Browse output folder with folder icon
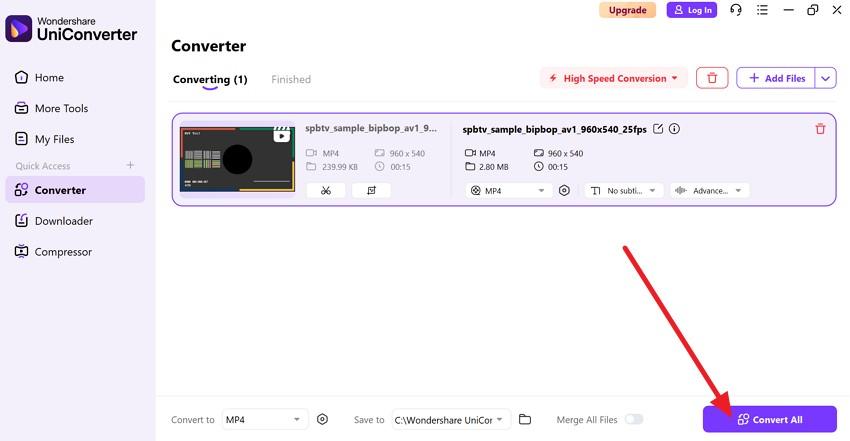The image size is (850, 441). [525, 419]
